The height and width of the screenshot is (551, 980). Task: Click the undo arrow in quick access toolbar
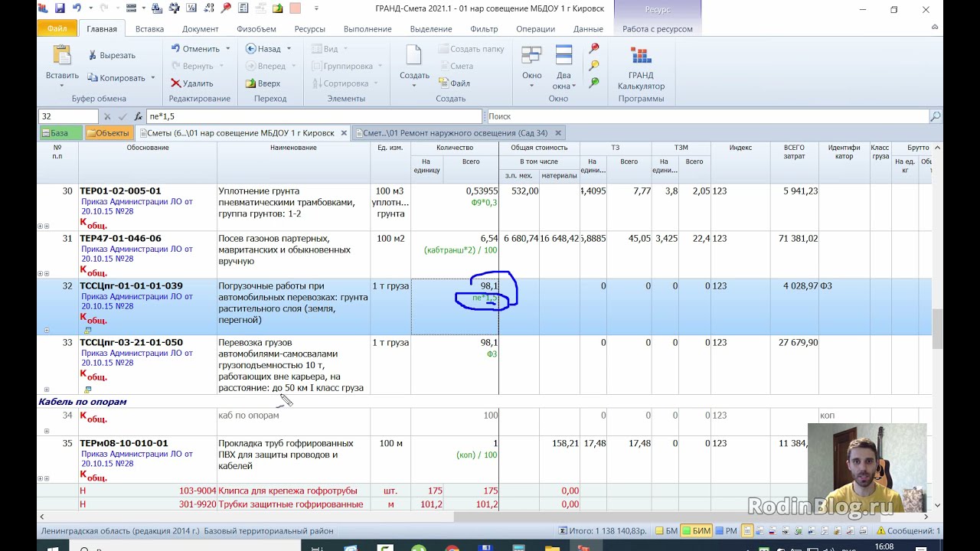77,8
